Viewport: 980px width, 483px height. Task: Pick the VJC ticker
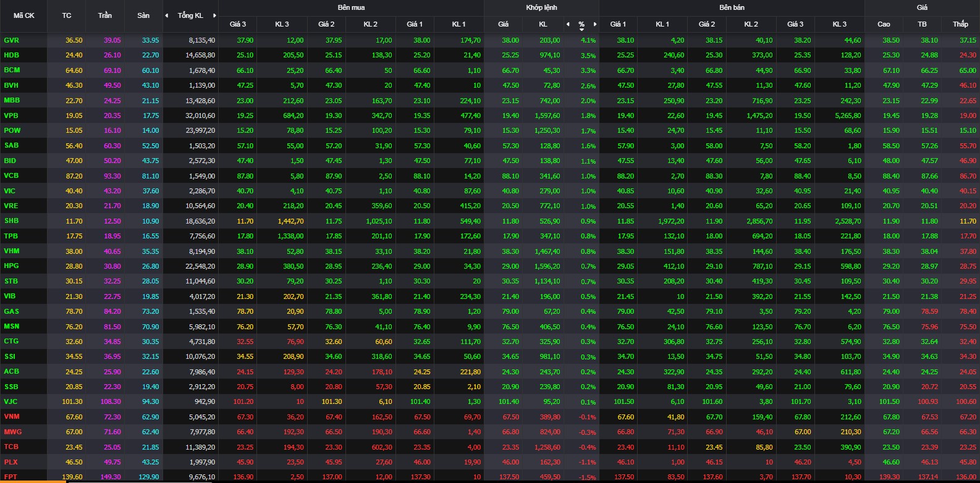(x=11, y=401)
